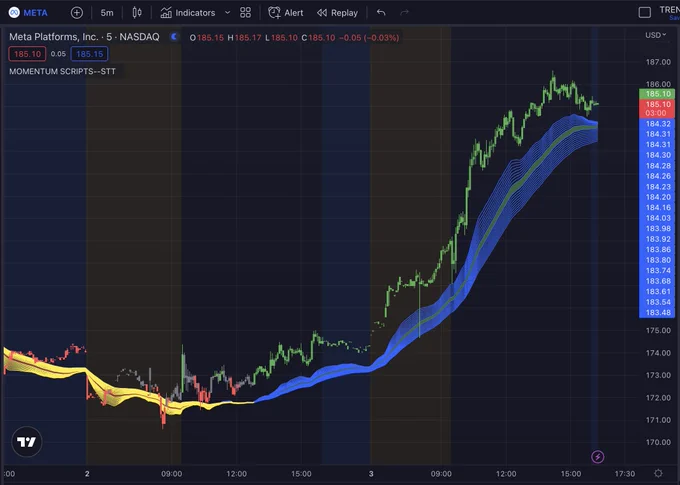Screen dimensions: 680x485
Task: Open the TradingView logo link
Action: pos(26,442)
